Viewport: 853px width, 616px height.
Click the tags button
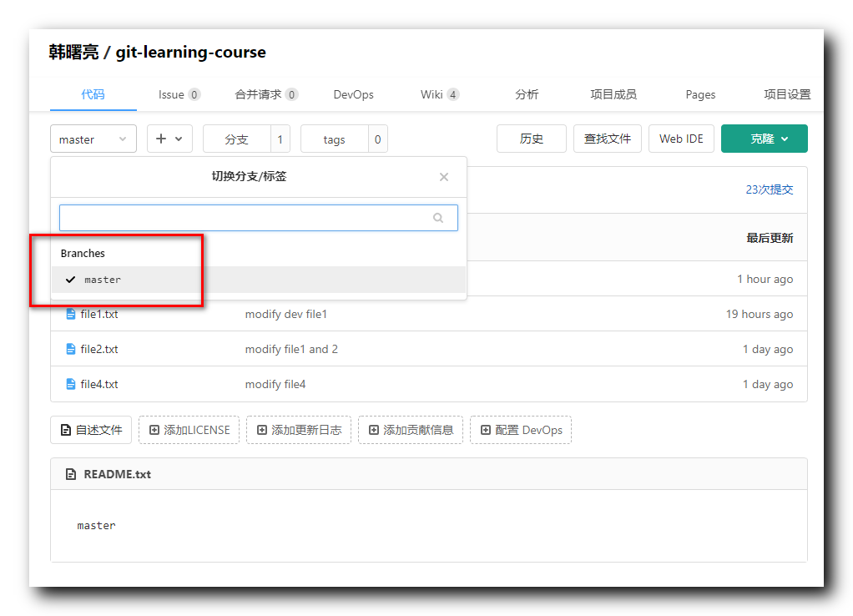click(334, 139)
